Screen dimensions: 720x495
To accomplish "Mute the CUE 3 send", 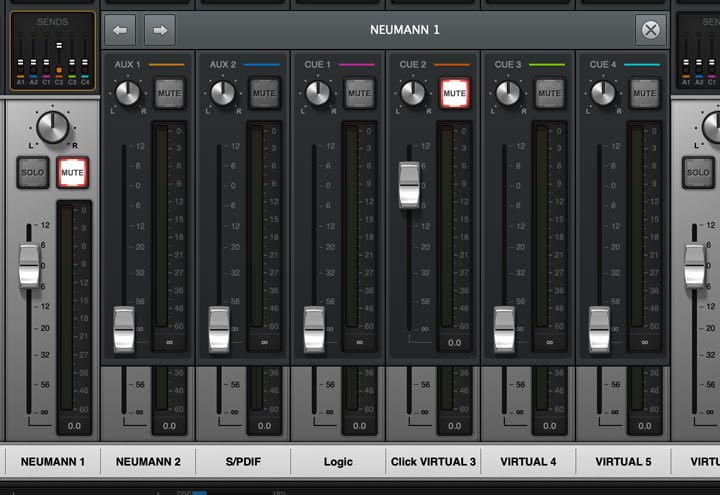I will [x=550, y=93].
